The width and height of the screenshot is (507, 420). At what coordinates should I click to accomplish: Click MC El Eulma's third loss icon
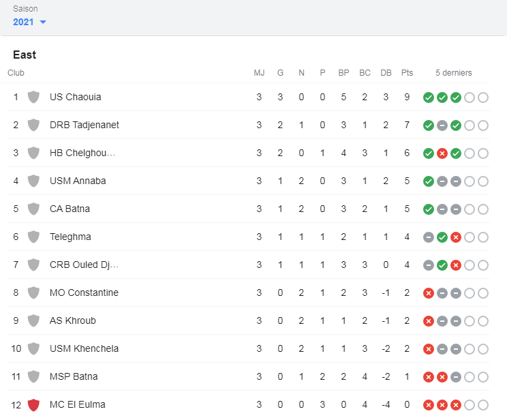[455, 405]
